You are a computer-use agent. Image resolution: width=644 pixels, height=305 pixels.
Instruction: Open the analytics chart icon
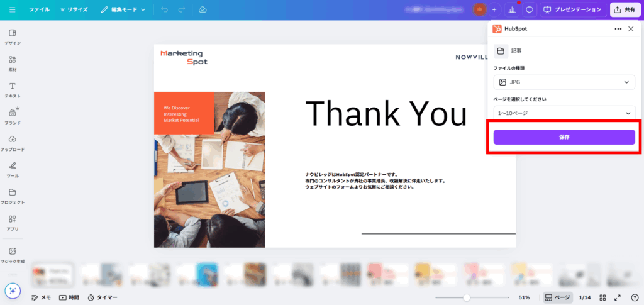click(x=512, y=9)
